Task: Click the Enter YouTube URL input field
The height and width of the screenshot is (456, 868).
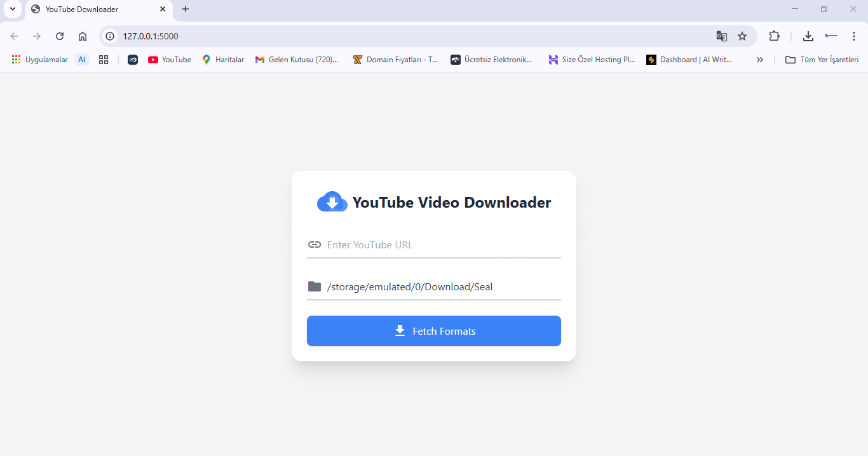Action: pyautogui.click(x=434, y=245)
